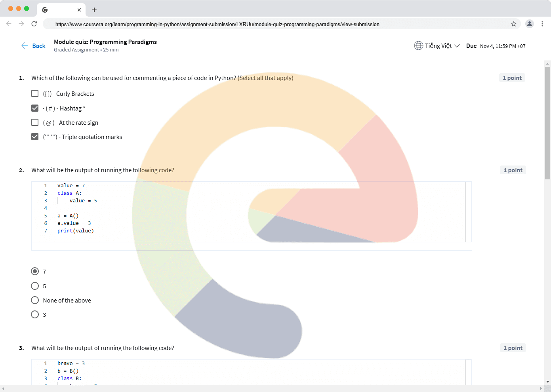Close the current browser tab
The image size is (551, 392).
pos(79,10)
